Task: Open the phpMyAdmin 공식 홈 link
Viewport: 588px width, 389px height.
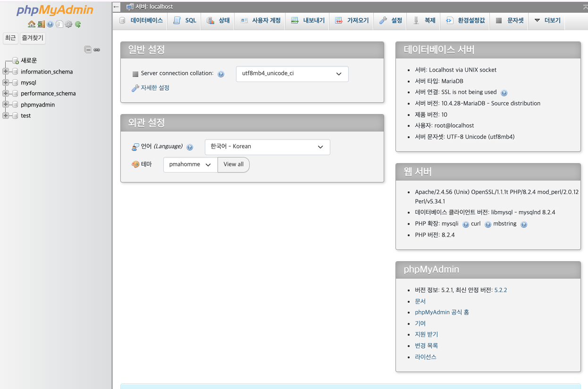Action: pos(442,312)
